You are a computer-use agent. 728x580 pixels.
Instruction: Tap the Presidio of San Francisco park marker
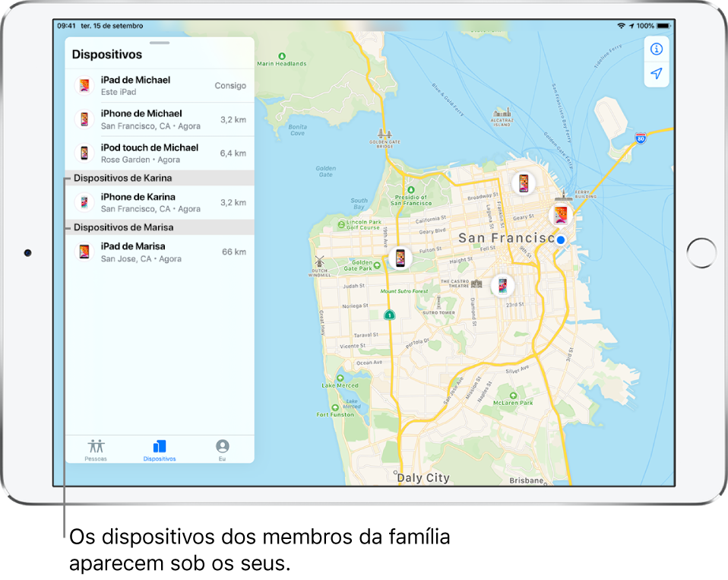click(411, 190)
